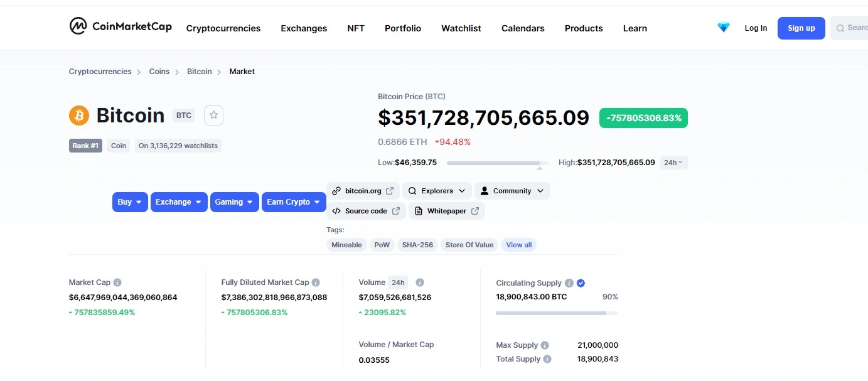
Task: Click external link icon on Whitepaper
Action: (x=475, y=211)
